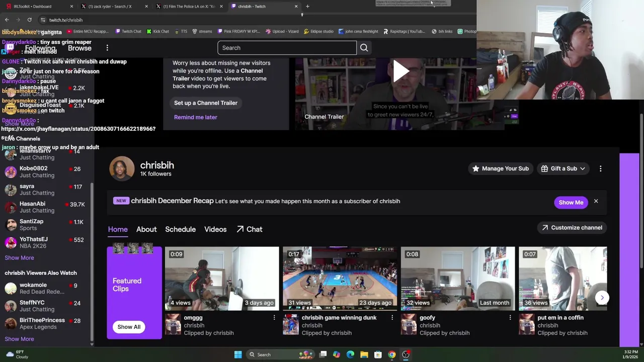This screenshot has height=362, width=644.
Task: Switch to the Schedule tab
Action: [180, 229]
